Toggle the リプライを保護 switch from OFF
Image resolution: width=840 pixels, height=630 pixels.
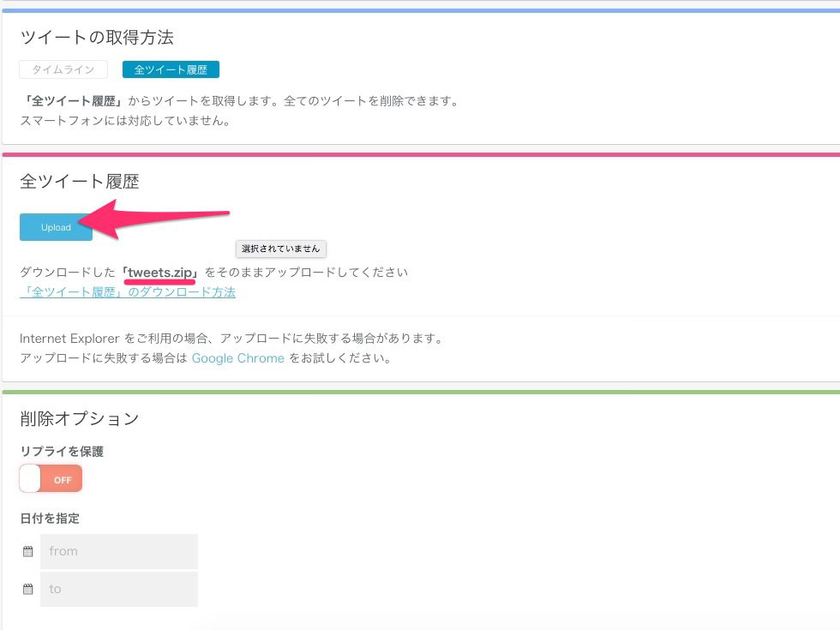pos(51,478)
